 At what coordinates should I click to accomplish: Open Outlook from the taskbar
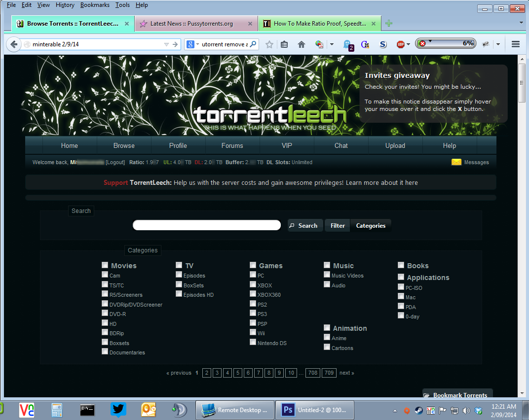pyautogui.click(x=149, y=410)
